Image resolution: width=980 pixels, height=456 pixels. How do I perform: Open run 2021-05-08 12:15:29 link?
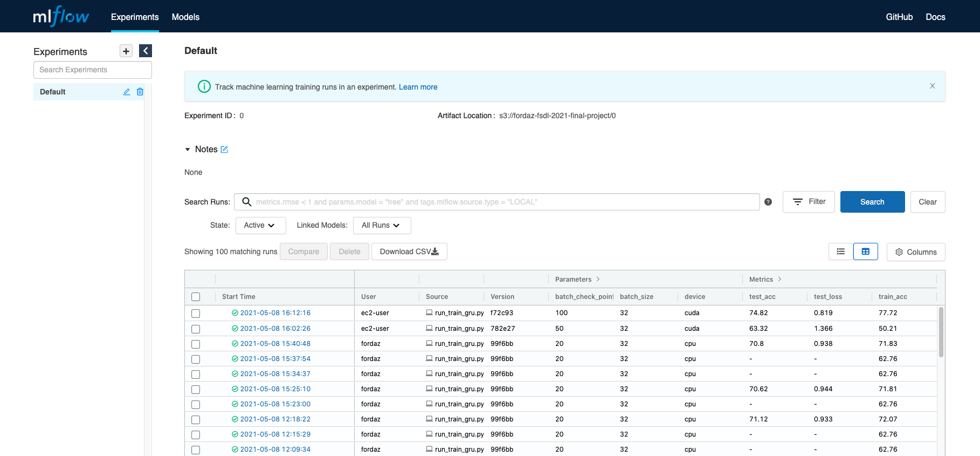(x=275, y=434)
